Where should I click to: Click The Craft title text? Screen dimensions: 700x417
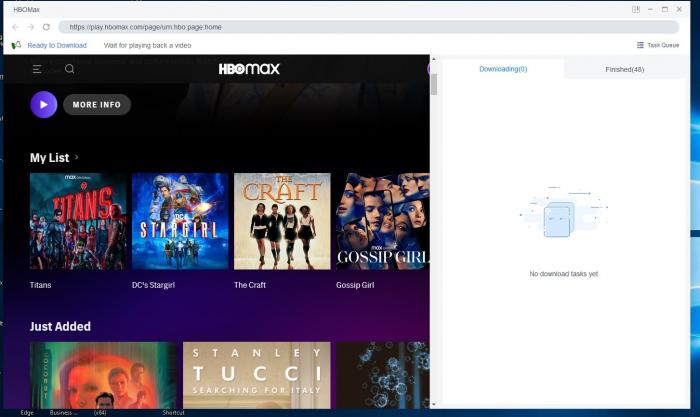click(x=250, y=285)
